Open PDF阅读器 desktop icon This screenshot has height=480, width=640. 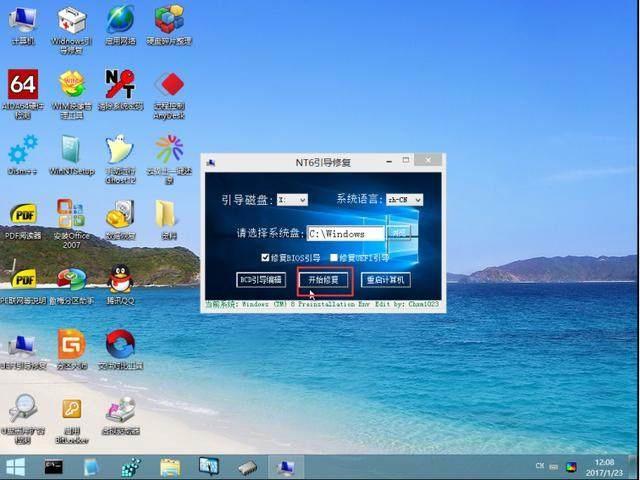pos(23,220)
